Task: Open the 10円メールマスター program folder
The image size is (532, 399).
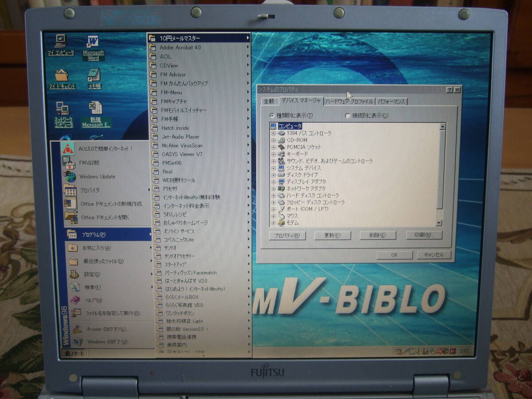Action: [x=199, y=38]
